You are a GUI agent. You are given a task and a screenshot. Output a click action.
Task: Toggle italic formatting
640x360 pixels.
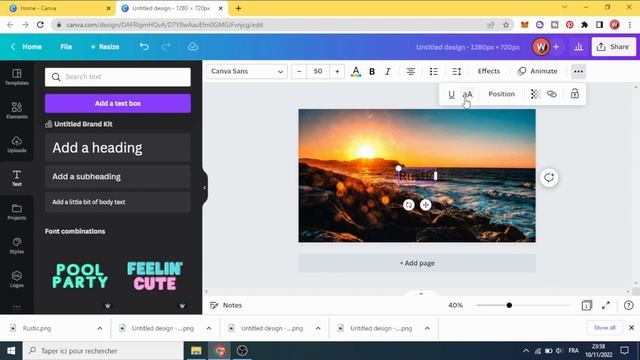tap(388, 71)
